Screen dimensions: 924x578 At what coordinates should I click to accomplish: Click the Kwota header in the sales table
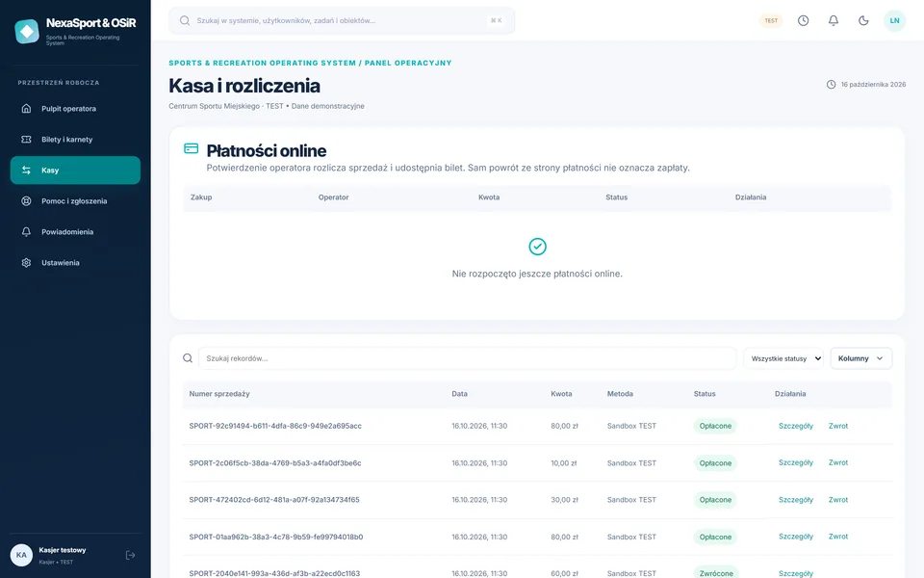561,394
